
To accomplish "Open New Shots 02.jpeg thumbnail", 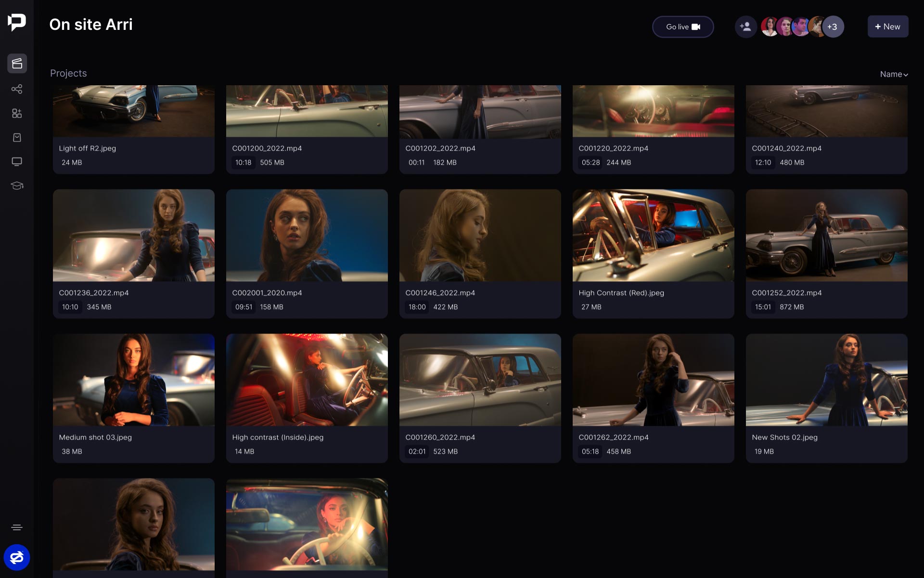I will pyautogui.click(x=827, y=380).
